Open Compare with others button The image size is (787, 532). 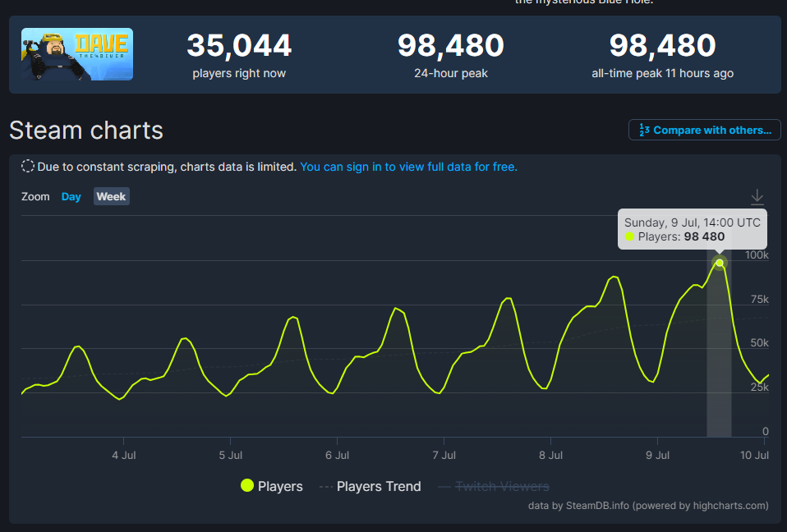(x=704, y=130)
